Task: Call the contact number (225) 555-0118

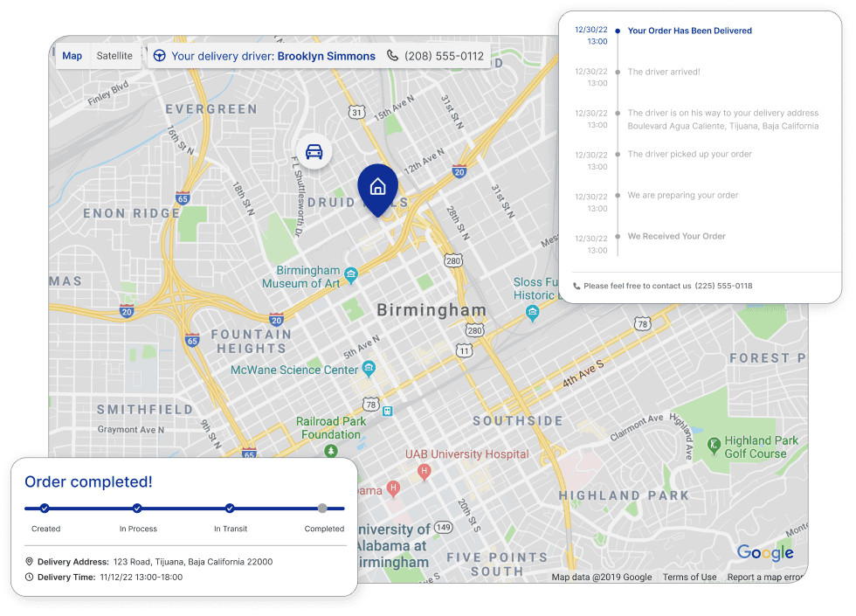Action: point(723,286)
